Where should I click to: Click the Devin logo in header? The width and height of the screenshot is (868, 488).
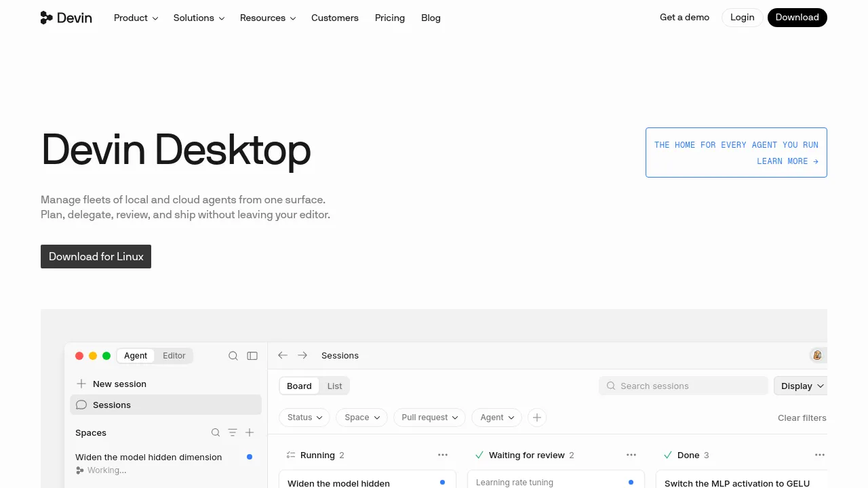66,18
